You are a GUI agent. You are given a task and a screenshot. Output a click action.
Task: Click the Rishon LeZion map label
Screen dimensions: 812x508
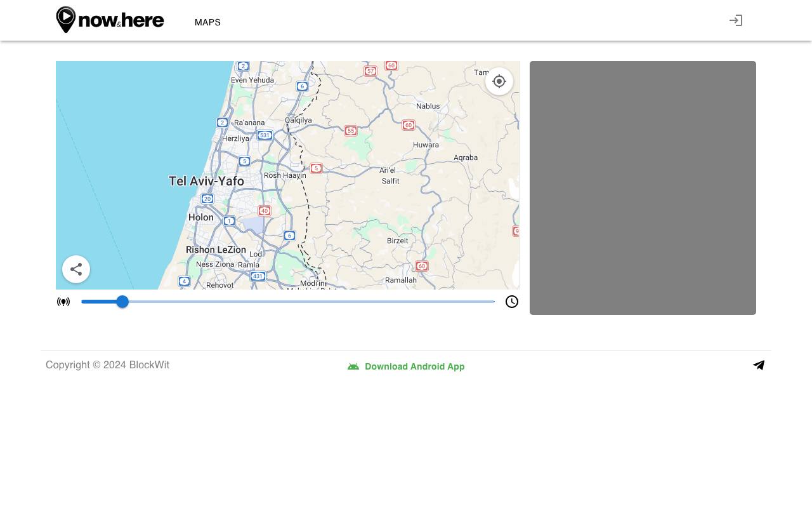pos(216,250)
